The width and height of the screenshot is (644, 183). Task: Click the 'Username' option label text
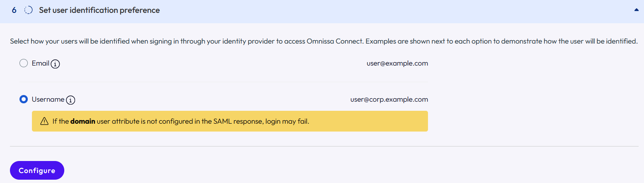pyautogui.click(x=48, y=100)
